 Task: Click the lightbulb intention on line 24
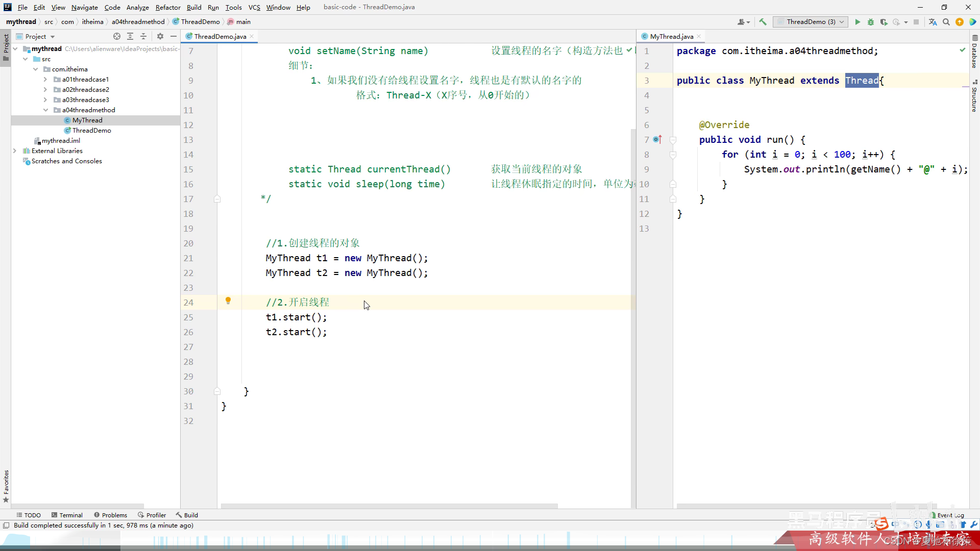coord(228,301)
